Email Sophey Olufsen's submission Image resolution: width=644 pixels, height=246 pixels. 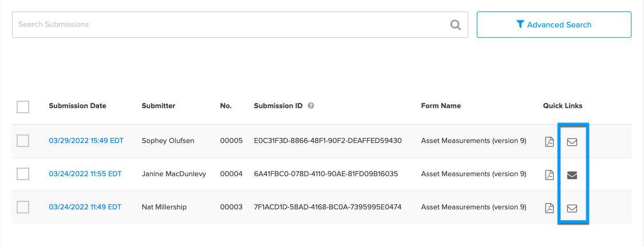pyautogui.click(x=572, y=142)
